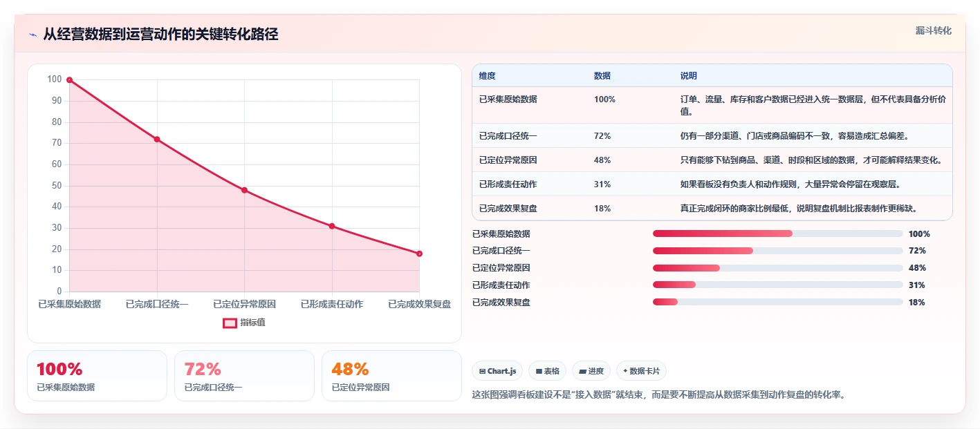Viewport: 980px width, 429px height.
Task: Click the 数据 column header
Action: 602,76
